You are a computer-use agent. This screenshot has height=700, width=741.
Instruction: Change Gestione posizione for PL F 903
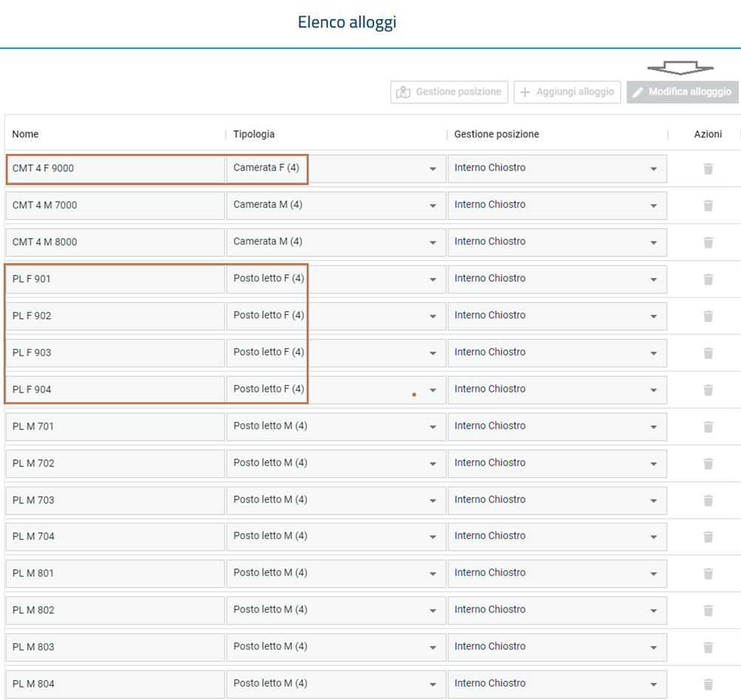tap(557, 353)
